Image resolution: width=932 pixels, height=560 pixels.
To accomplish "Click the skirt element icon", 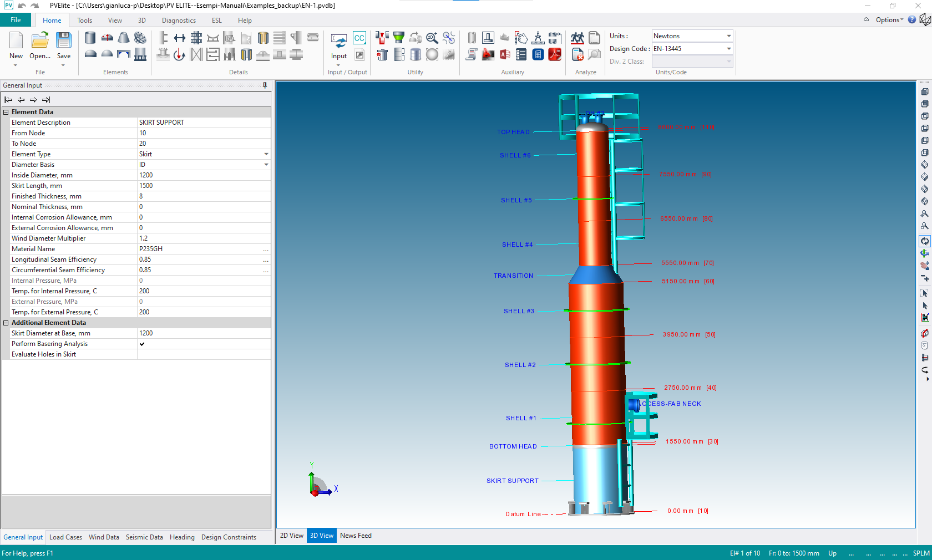I will click(x=140, y=54).
